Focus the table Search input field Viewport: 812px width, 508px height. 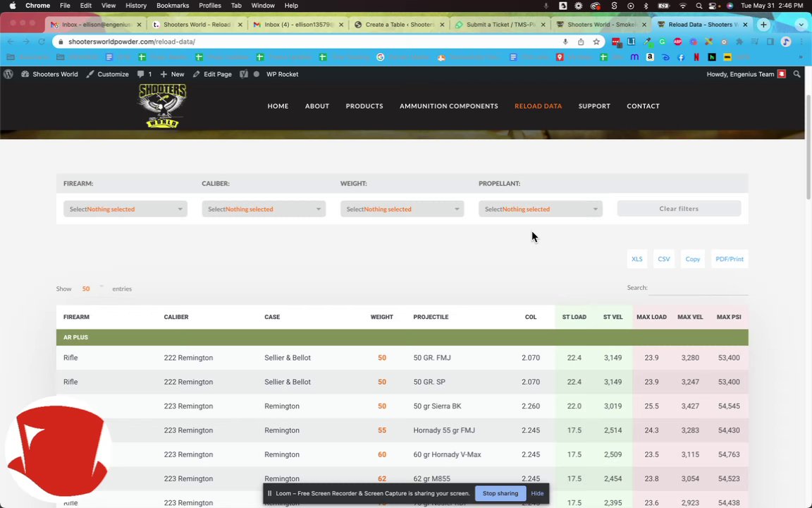698,288
